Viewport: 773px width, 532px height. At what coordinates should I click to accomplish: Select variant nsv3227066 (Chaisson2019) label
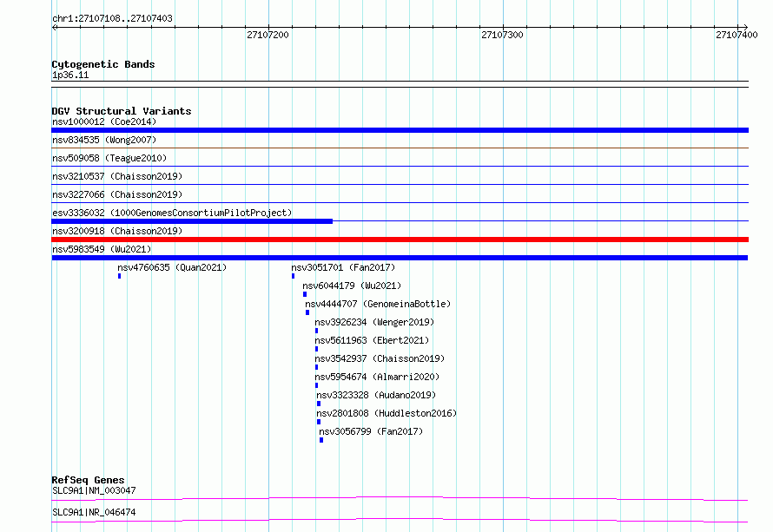click(117, 194)
